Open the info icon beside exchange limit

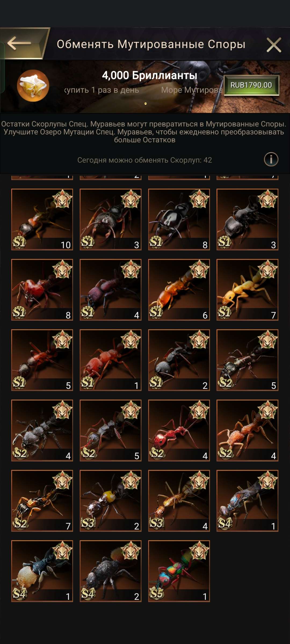(271, 159)
